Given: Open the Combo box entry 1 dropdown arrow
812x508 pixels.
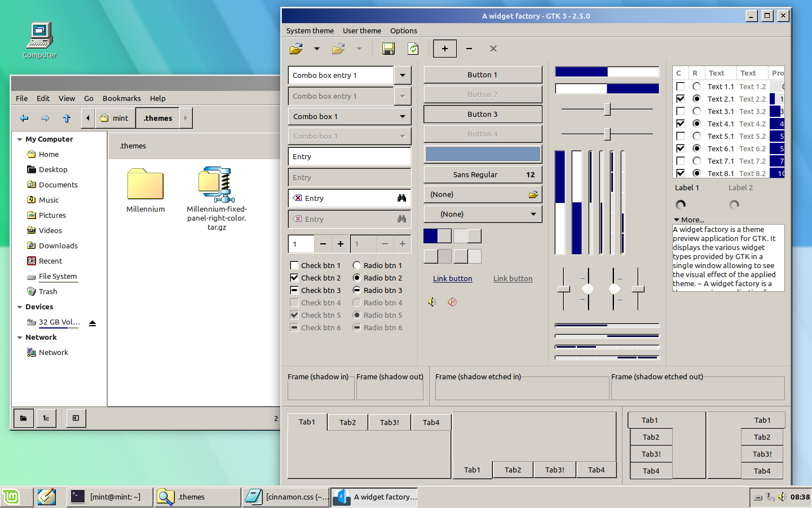Looking at the screenshot, I should point(403,75).
